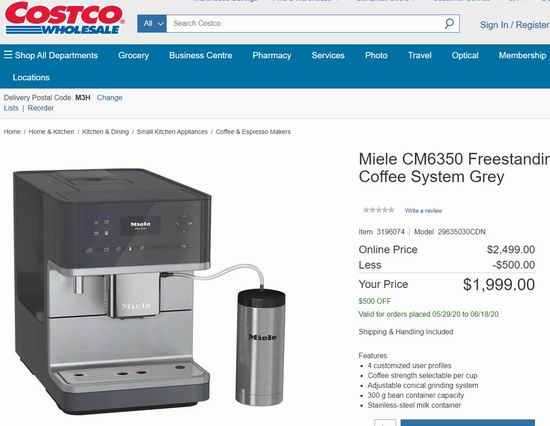
Task: Select Travel in the navigation bar
Action: (420, 55)
